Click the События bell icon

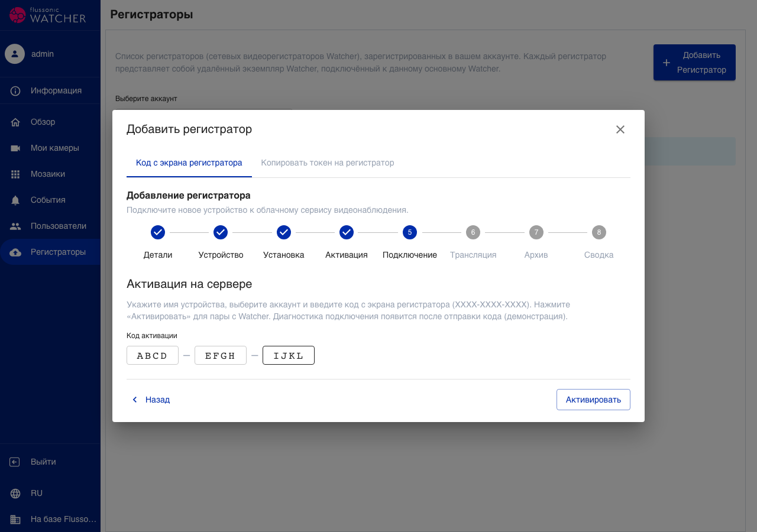(15, 200)
